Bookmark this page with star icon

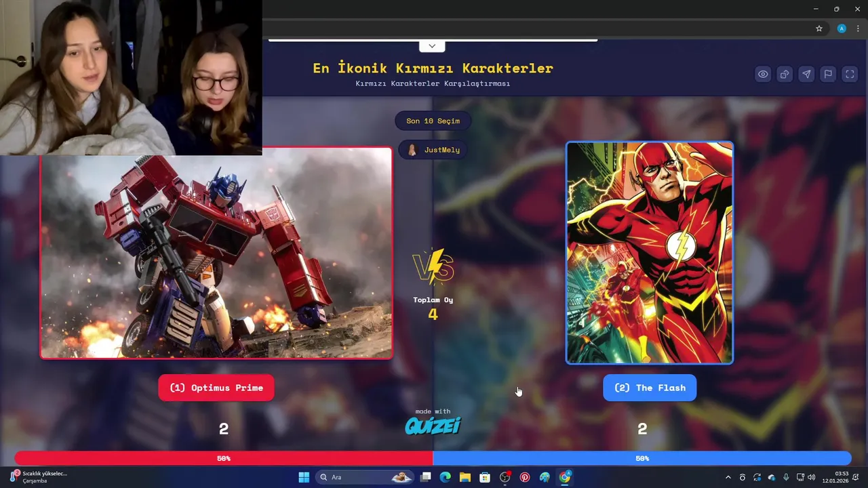pyautogui.click(x=819, y=28)
